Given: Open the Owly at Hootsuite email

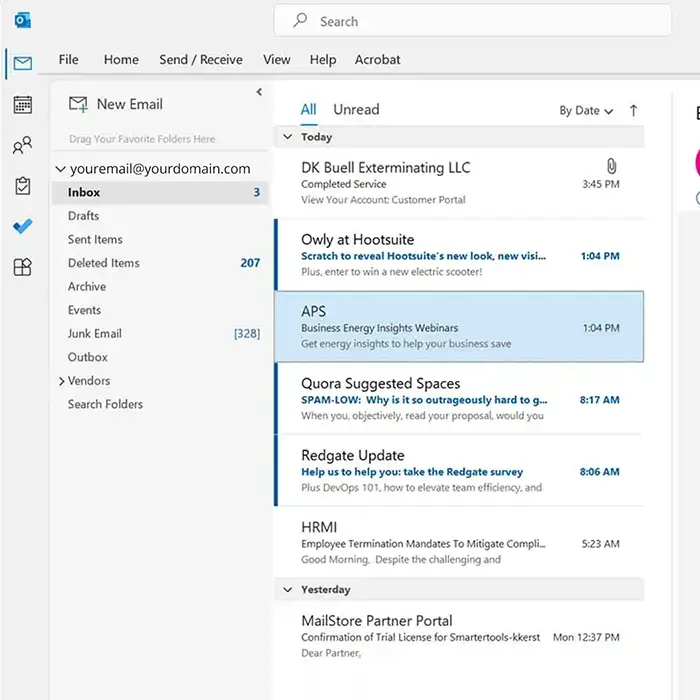Looking at the screenshot, I should (x=459, y=255).
